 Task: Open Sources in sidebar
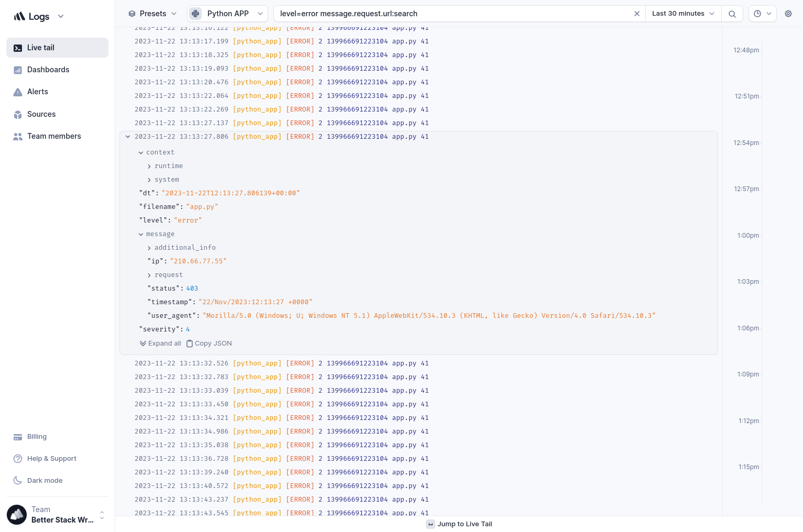pyautogui.click(x=41, y=114)
